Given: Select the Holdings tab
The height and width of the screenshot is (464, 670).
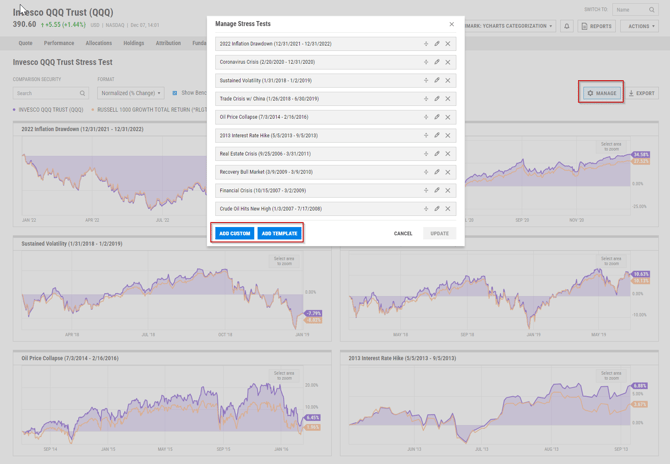Looking at the screenshot, I should 134,43.
